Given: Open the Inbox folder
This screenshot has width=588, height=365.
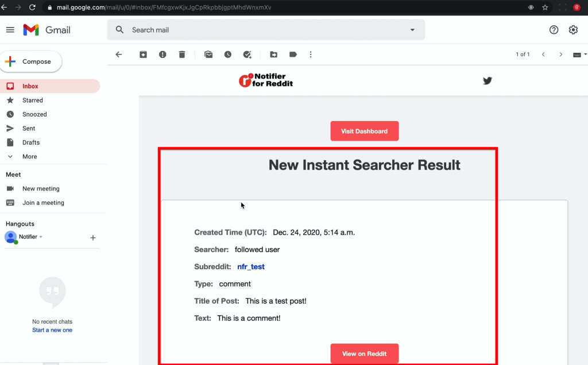Looking at the screenshot, I should pyautogui.click(x=50, y=86).
